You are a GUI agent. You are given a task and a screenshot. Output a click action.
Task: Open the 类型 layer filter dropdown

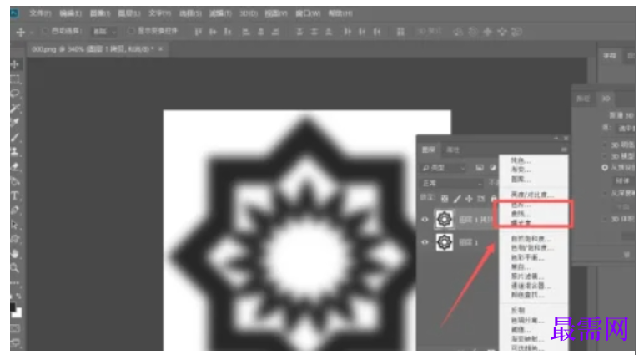click(x=444, y=168)
